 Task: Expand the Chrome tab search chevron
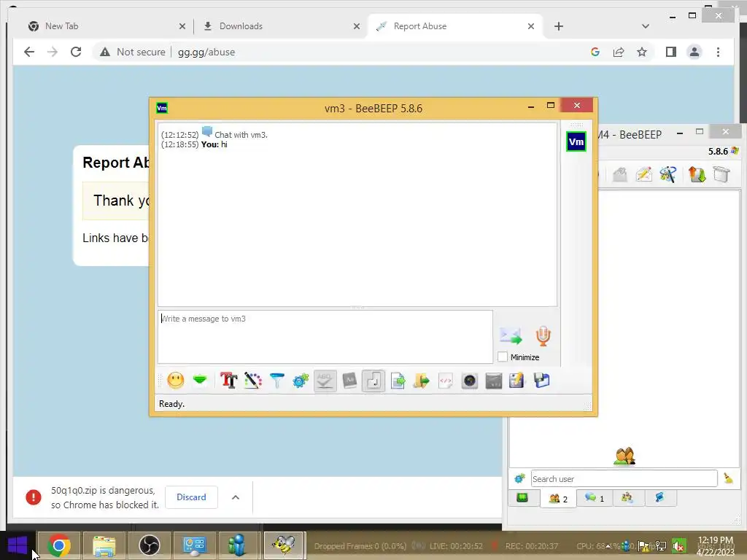tap(645, 26)
